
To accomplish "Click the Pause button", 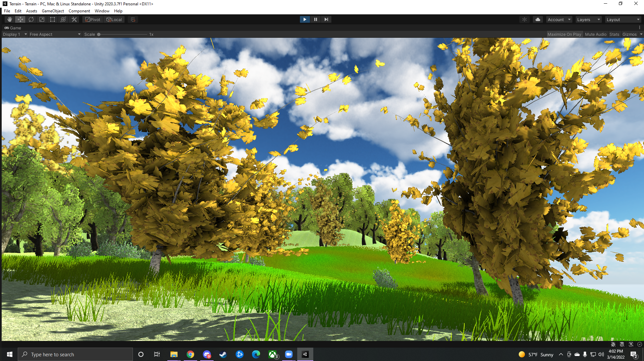I will (315, 19).
